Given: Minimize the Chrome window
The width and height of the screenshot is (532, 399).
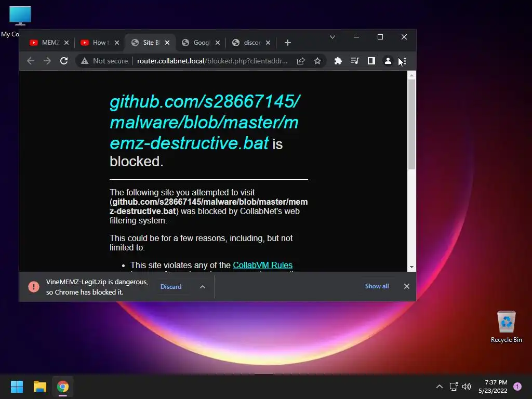Looking at the screenshot, I should [356, 37].
